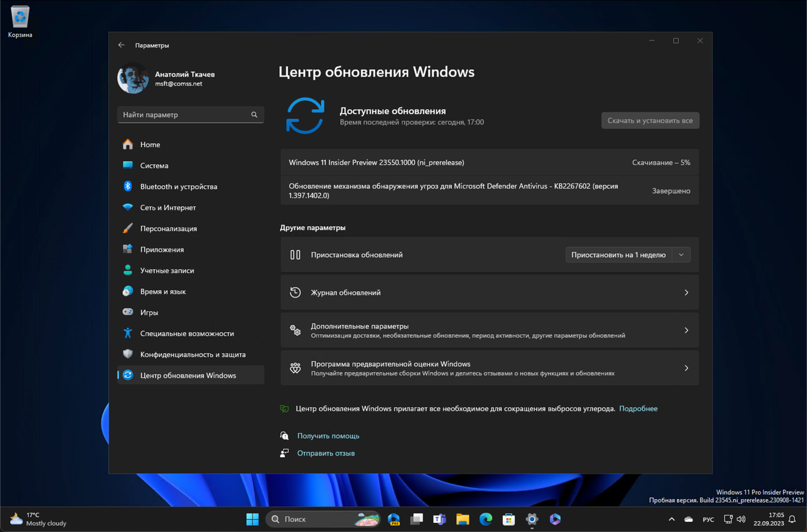Image resolution: width=807 pixels, height=532 pixels.
Task: Check the Insider Preview download progress entry
Action: click(x=489, y=162)
